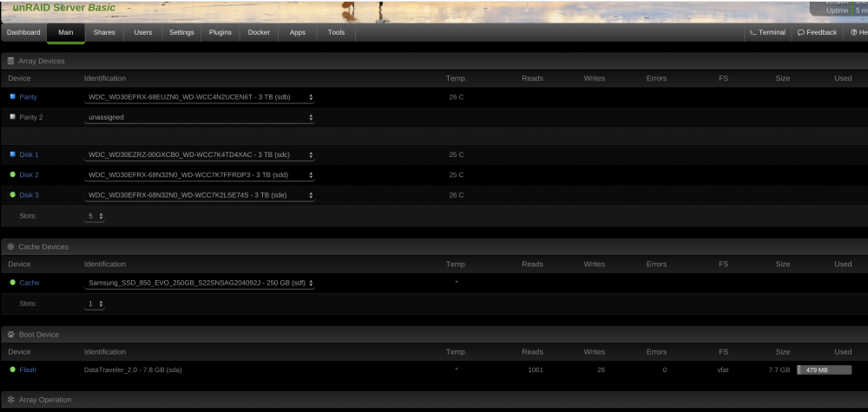Click the Flash reads value 1061
Image resolution: width=868 pixels, height=412 pixels.
tap(536, 370)
